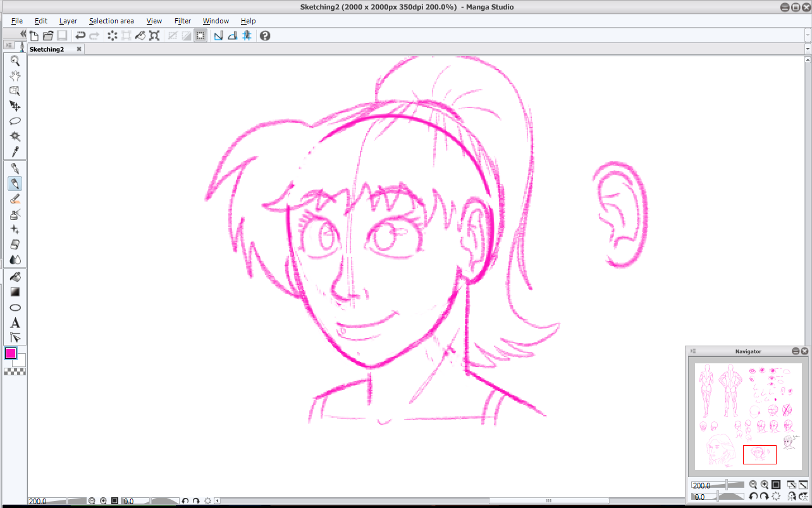Pick the Eraser tool
Viewport: 812px width, 508px height.
15,245
